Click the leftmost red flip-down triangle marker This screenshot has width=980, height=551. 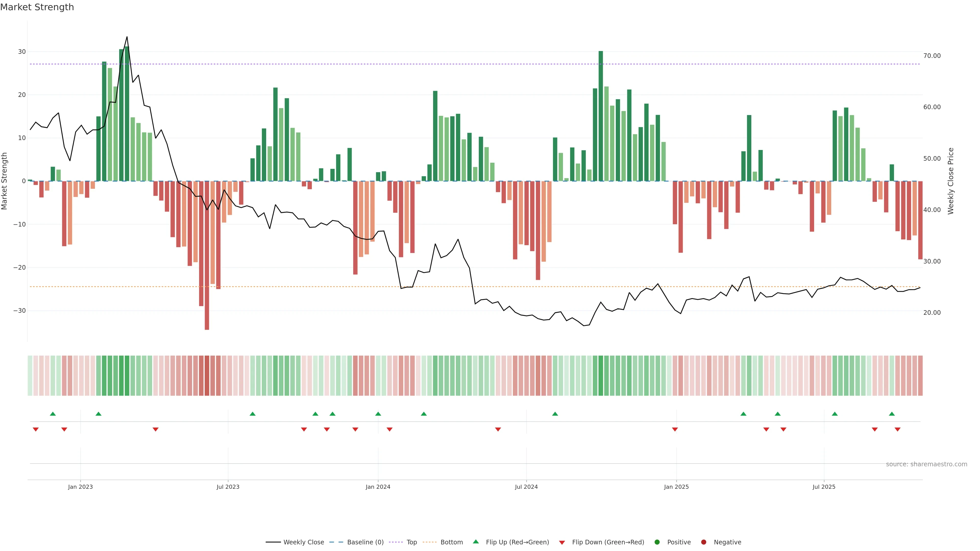pyautogui.click(x=36, y=429)
